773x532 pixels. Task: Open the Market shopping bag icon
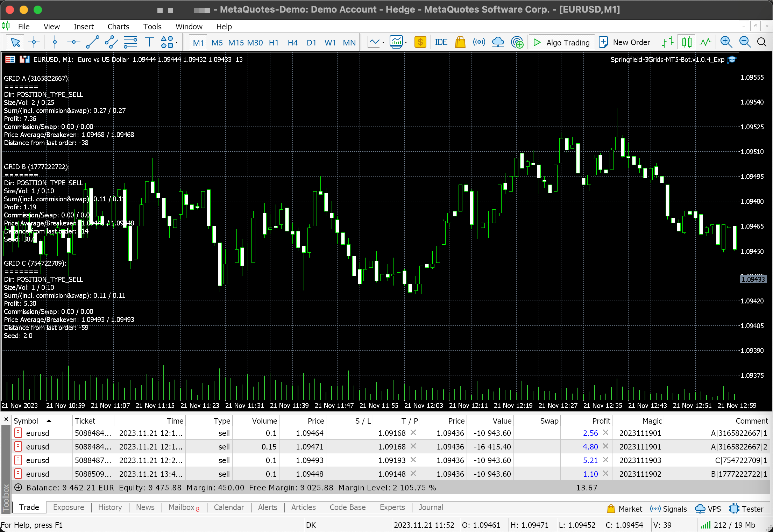pyautogui.click(x=460, y=43)
